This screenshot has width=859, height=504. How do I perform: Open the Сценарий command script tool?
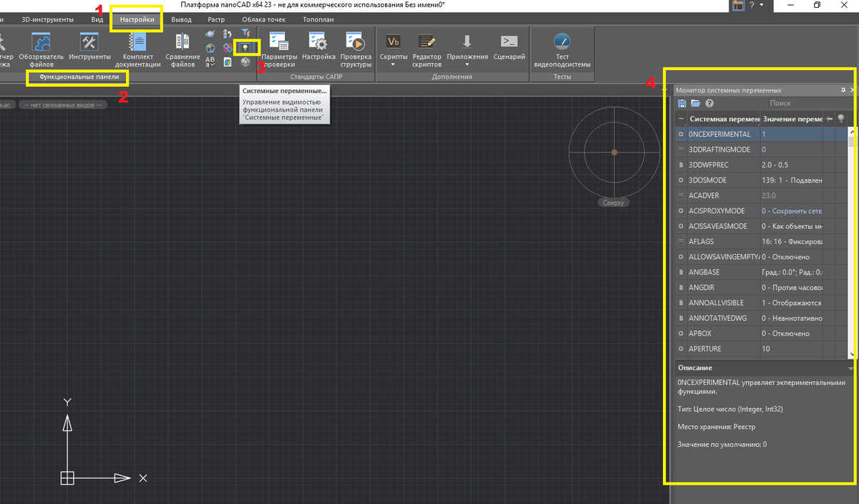[x=509, y=45]
